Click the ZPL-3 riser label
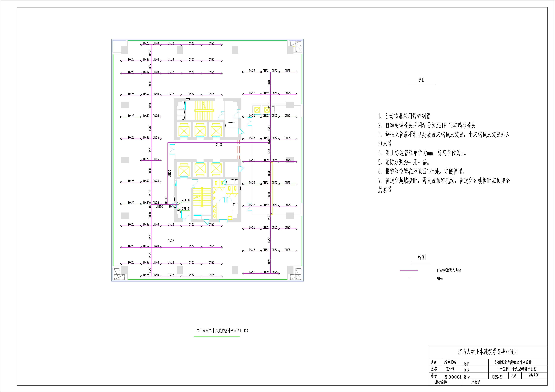 [186, 200]
